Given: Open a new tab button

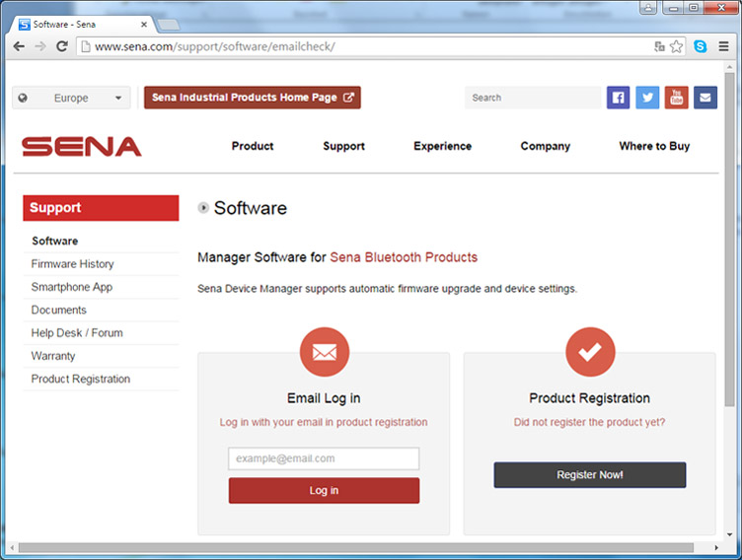Looking at the screenshot, I should (169, 25).
